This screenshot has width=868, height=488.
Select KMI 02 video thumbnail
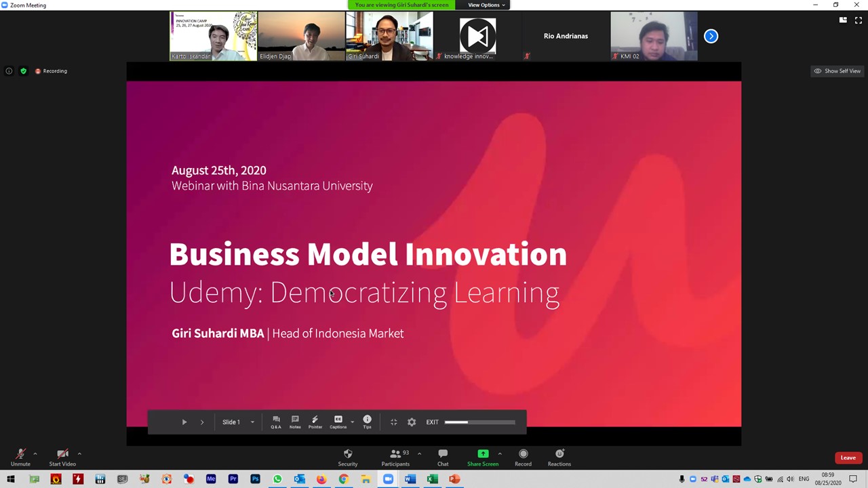[x=654, y=36]
